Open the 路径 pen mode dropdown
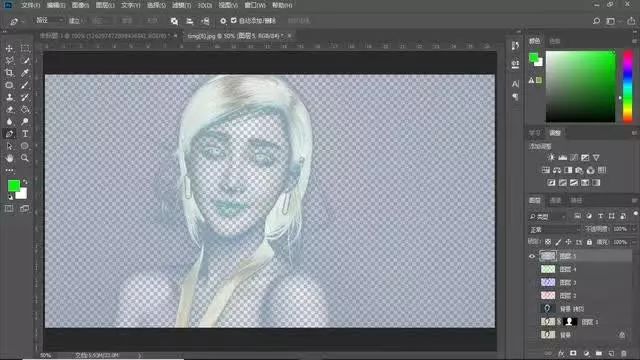Image resolution: width=640 pixels, height=360 pixels. 49,20
